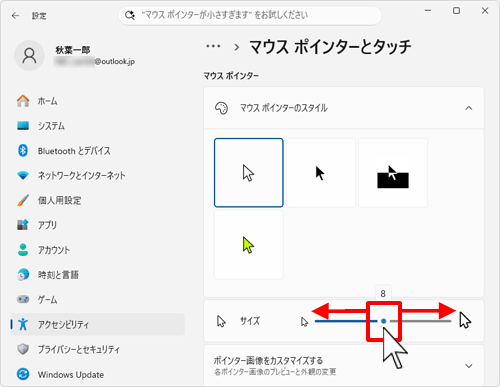Choose the custom lime-green pointer style

point(249,245)
